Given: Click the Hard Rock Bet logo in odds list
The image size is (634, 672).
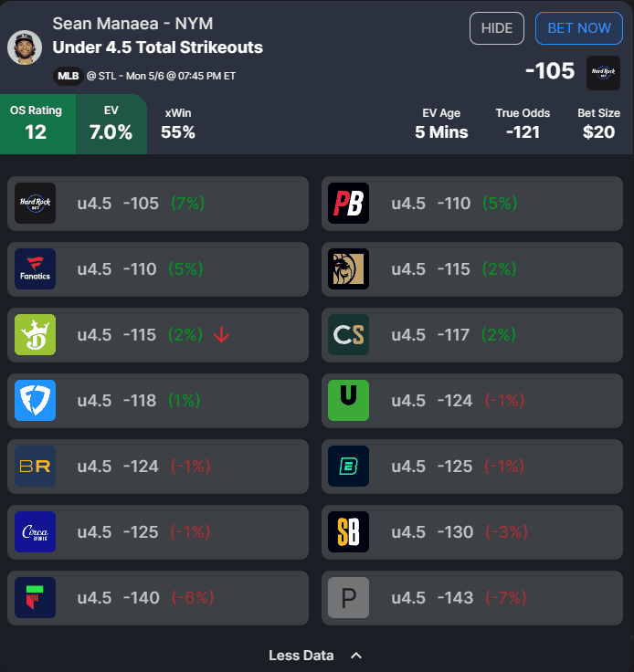Looking at the screenshot, I should [35, 203].
